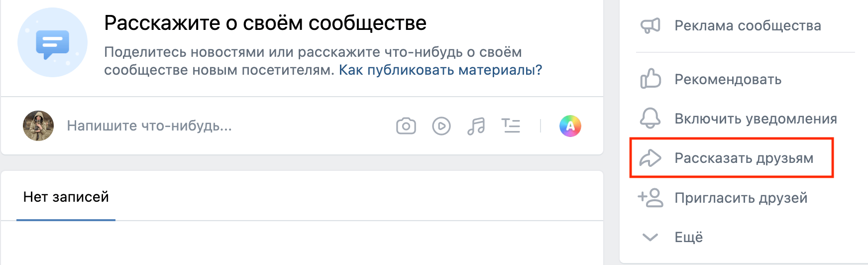Open the Ещё dropdown label
Image resolution: width=868 pixels, height=265 pixels.
pos(689,237)
